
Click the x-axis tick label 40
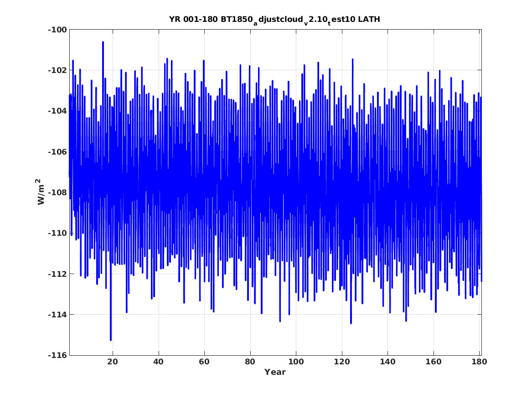(x=159, y=362)
